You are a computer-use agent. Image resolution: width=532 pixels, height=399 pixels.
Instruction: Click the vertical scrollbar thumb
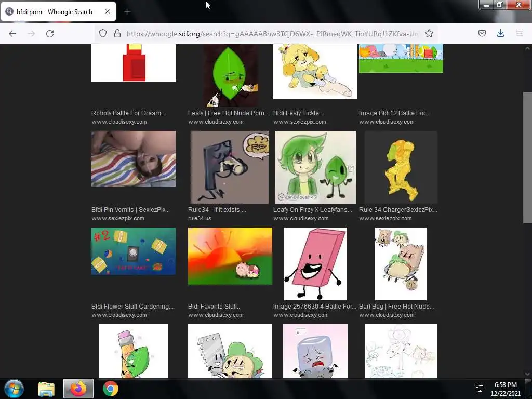tap(528, 157)
